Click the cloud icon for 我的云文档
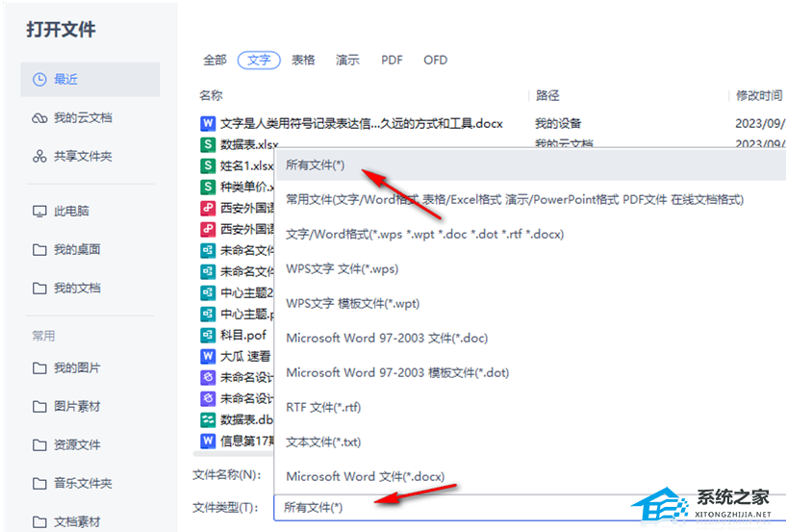 [39, 118]
